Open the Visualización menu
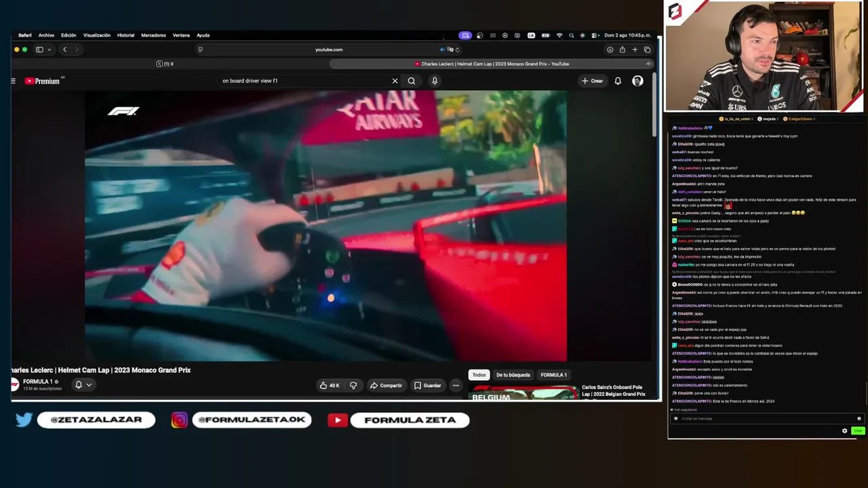This screenshot has height=488, width=868. tap(97, 35)
